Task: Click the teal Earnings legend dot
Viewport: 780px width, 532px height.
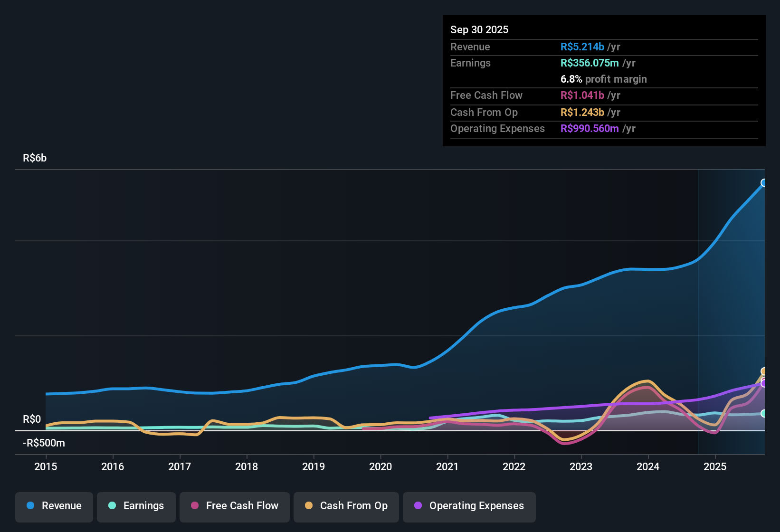Action: 112,506
